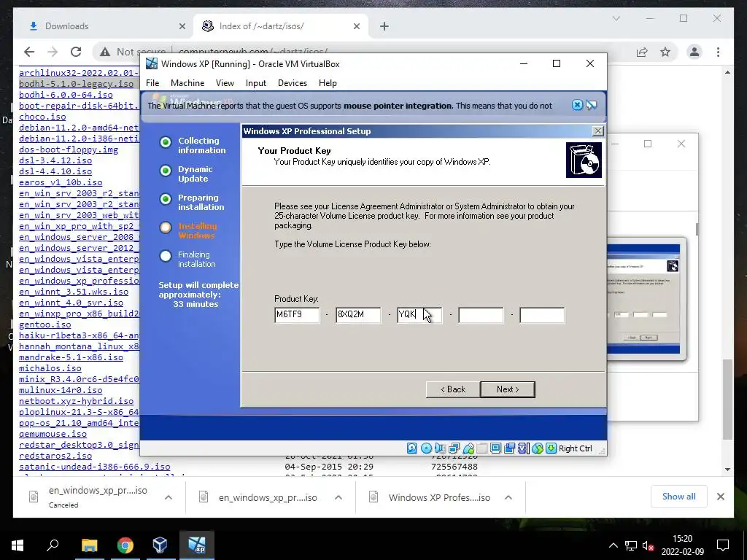The image size is (747, 560).
Task: Open the Windows Start menu
Action: [18, 545]
